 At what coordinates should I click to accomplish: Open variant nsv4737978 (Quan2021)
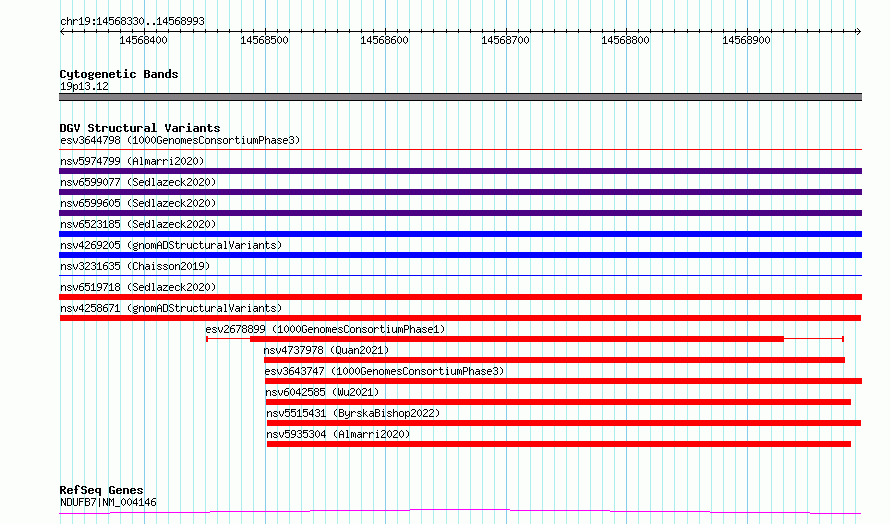tap(326, 350)
